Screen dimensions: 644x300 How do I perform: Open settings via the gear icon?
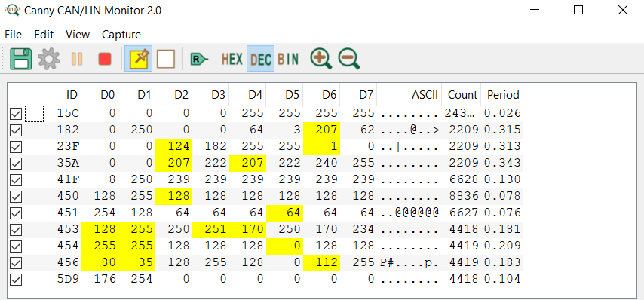tap(49, 59)
